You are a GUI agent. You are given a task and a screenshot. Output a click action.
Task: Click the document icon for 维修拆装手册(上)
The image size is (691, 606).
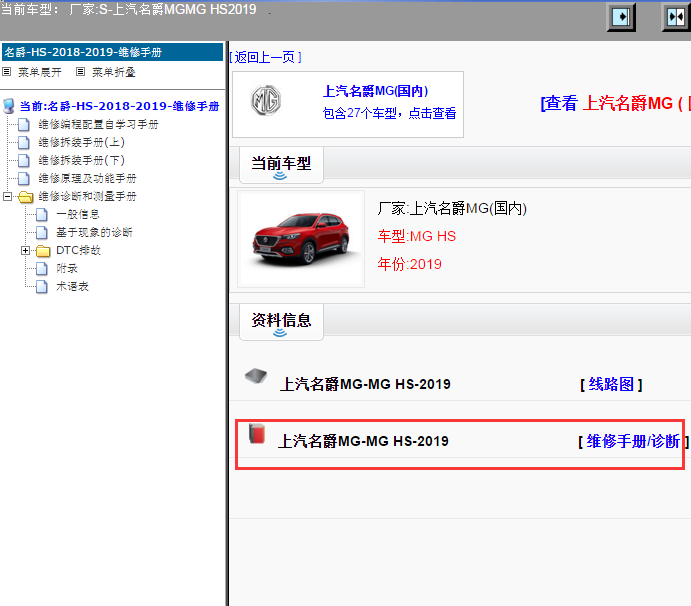(24, 142)
